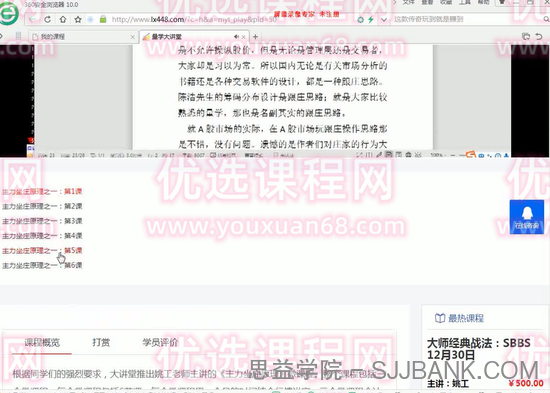550x393 pixels.
Task: Click the 360 browser logo icon
Action: tap(9, 13)
